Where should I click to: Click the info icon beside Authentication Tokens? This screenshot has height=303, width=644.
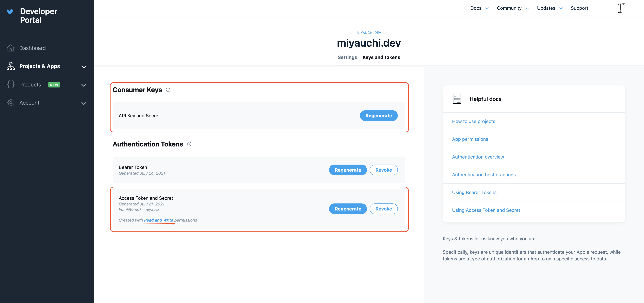[x=189, y=144]
